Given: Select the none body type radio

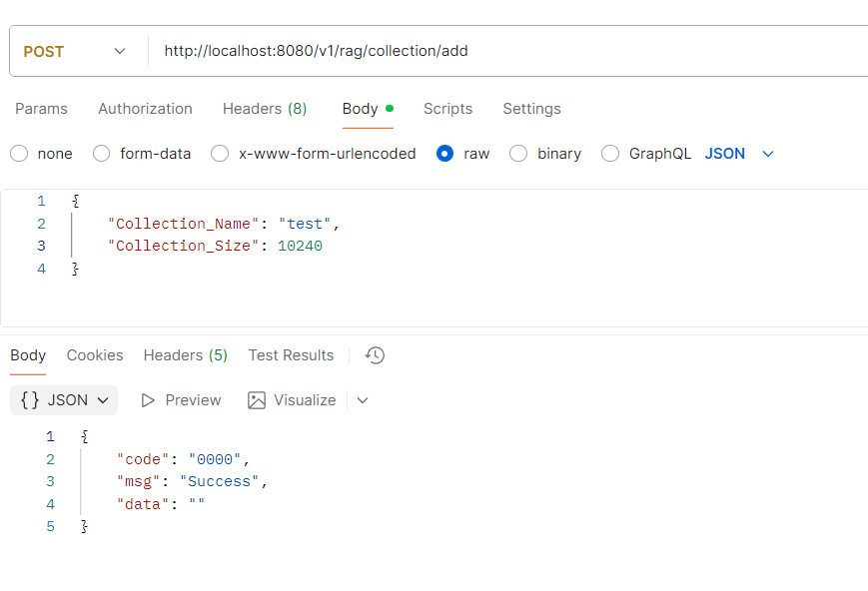Looking at the screenshot, I should point(19,154).
